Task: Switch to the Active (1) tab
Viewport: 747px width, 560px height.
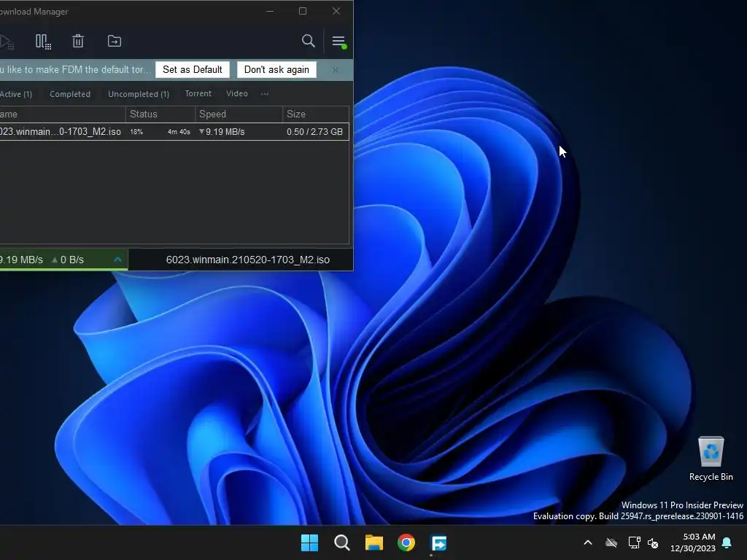Action: [16, 94]
